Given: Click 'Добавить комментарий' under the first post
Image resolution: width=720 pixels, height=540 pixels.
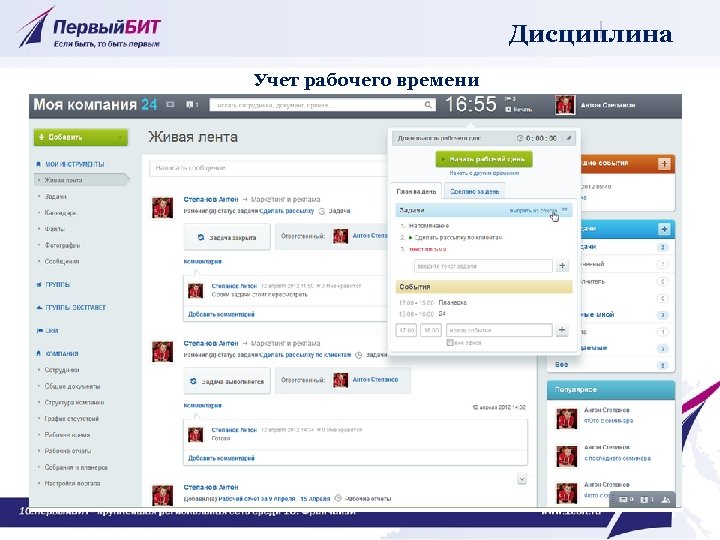Looking at the screenshot, I should coord(221,314).
